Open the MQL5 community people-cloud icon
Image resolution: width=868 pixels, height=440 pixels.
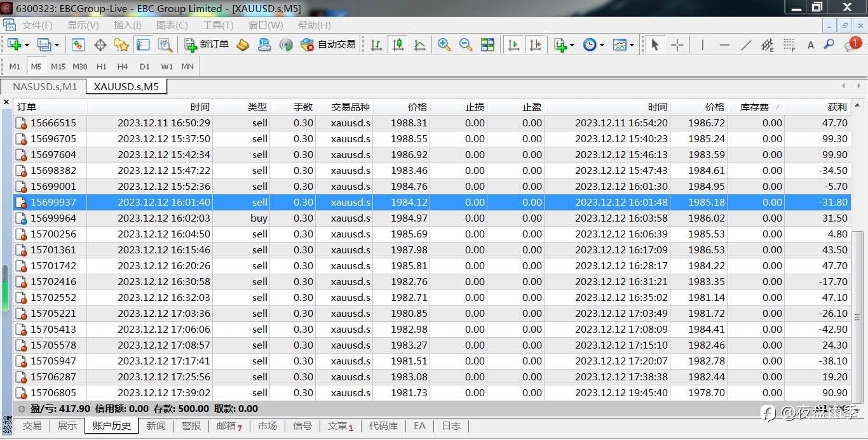tap(264, 44)
